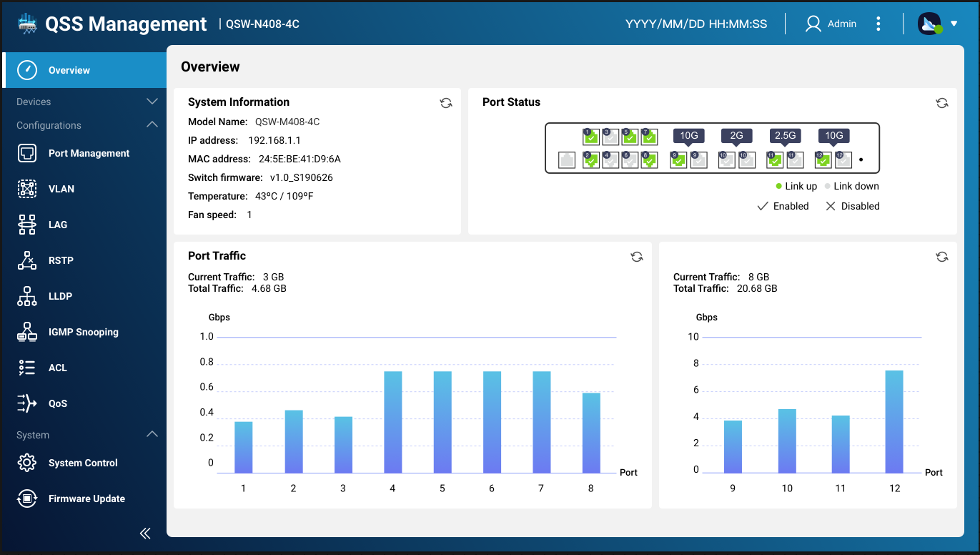The image size is (980, 555).
Task: Click the temperature reading 43°C / 109°F
Action: [x=284, y=196]
